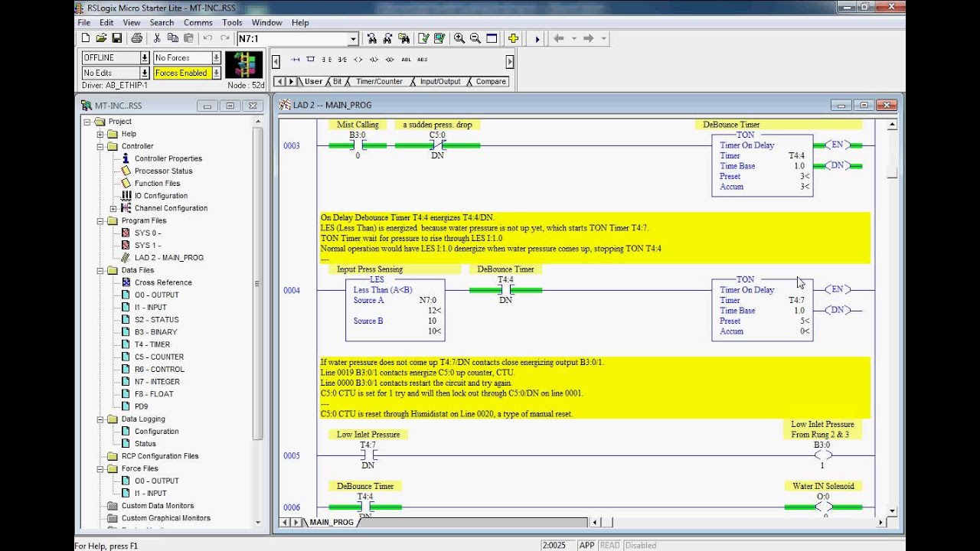The image size is (980, 551).
Task: Click the Redo arrow icon
Action: tap(225, 38)
